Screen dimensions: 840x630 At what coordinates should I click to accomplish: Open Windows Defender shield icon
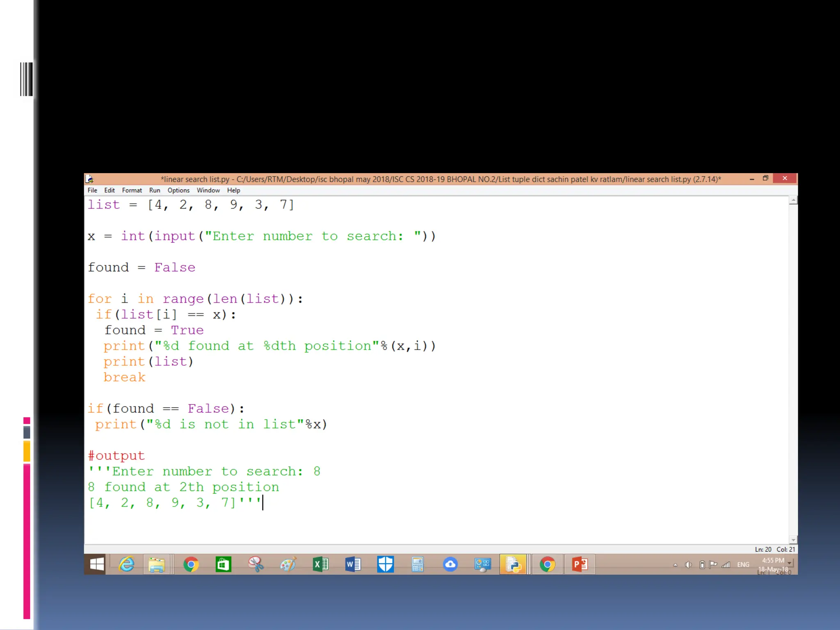click(385, 565)
